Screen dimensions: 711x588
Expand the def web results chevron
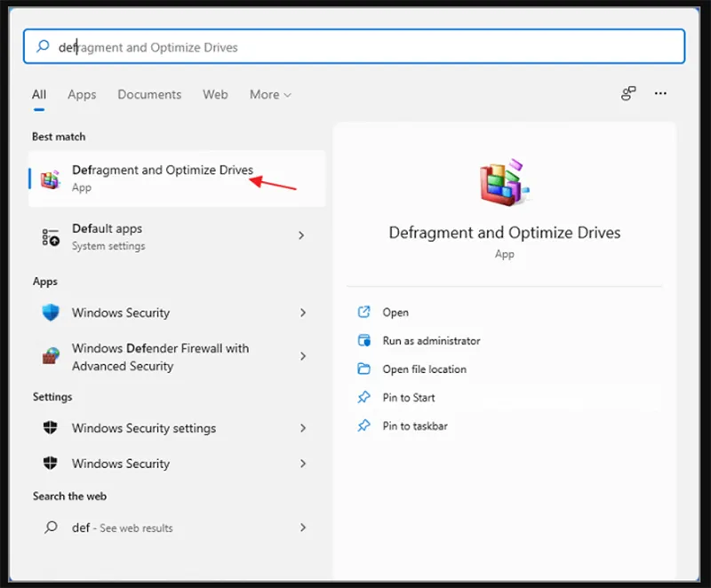(x=302, y=528)
